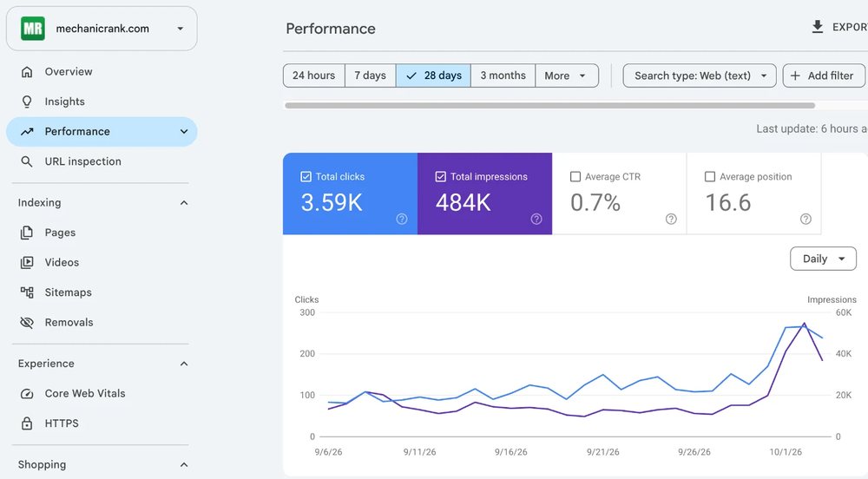Open the Pages indexing report

(102, 233)
